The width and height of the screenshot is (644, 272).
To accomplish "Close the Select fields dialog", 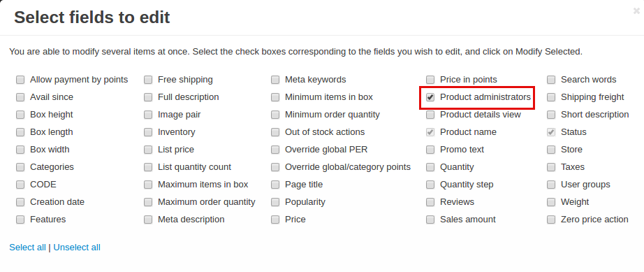I will 636,11.
